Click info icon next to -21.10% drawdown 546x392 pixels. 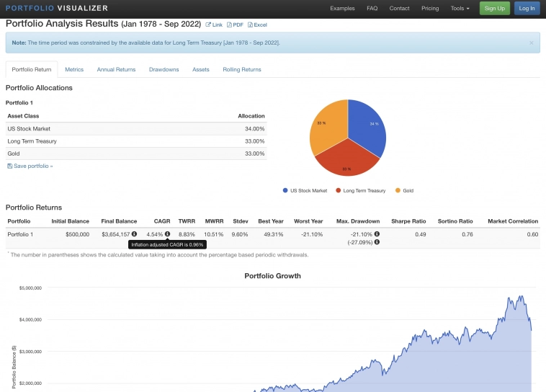377,234
